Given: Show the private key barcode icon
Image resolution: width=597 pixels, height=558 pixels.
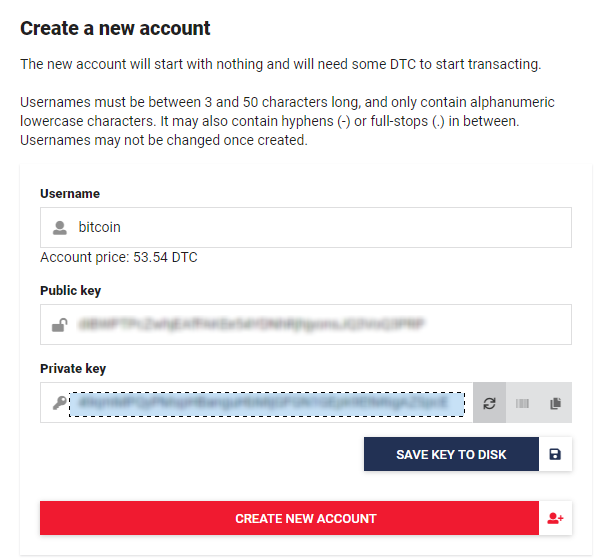Looking at the screenshot, I should (522, 403).
